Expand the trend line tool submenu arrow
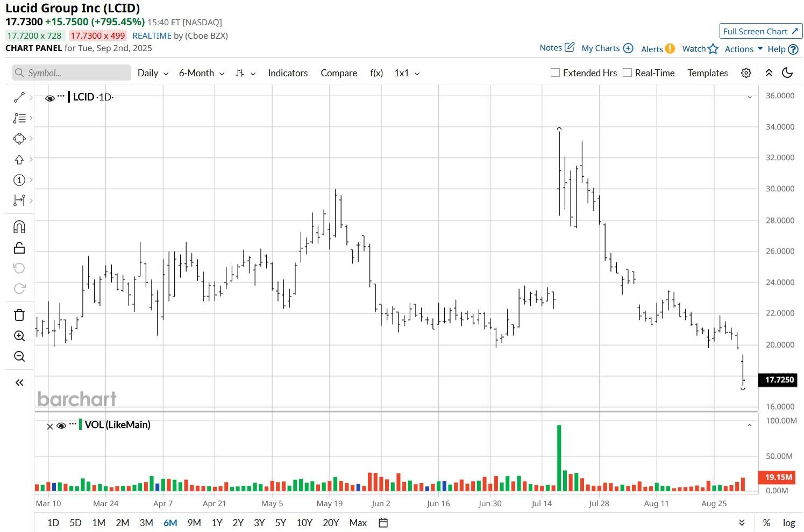Viewport: 804px width, 532px height. (31, 97)
